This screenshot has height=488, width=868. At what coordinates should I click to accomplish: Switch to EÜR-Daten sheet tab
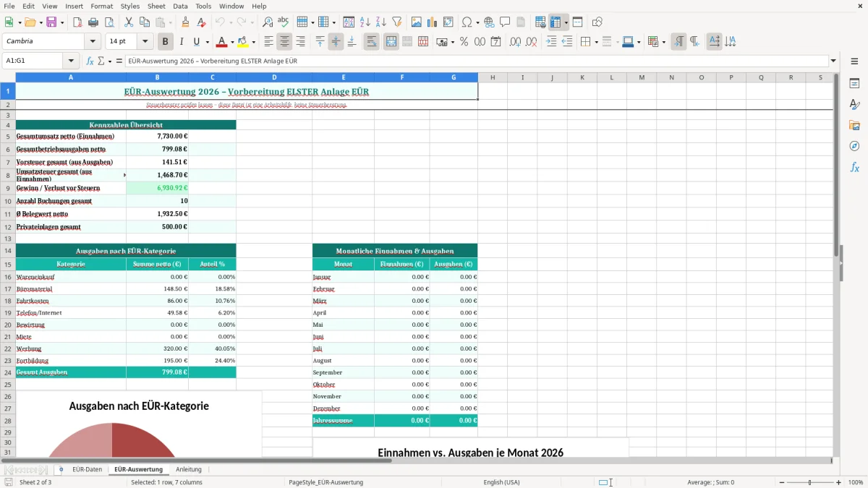point(87,469)
